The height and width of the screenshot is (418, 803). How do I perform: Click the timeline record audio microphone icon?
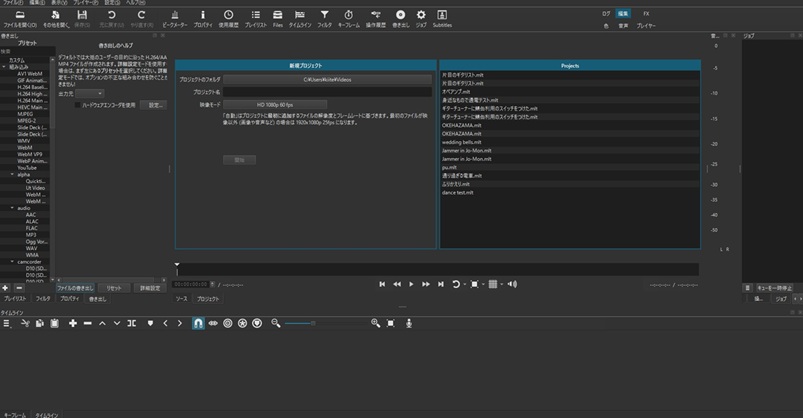[x=407, y=323]
